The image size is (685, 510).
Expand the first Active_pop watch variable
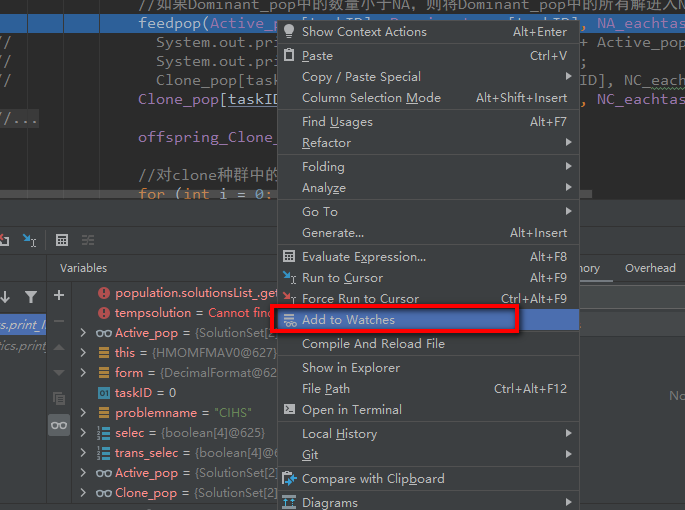click(x=83, y=333)
